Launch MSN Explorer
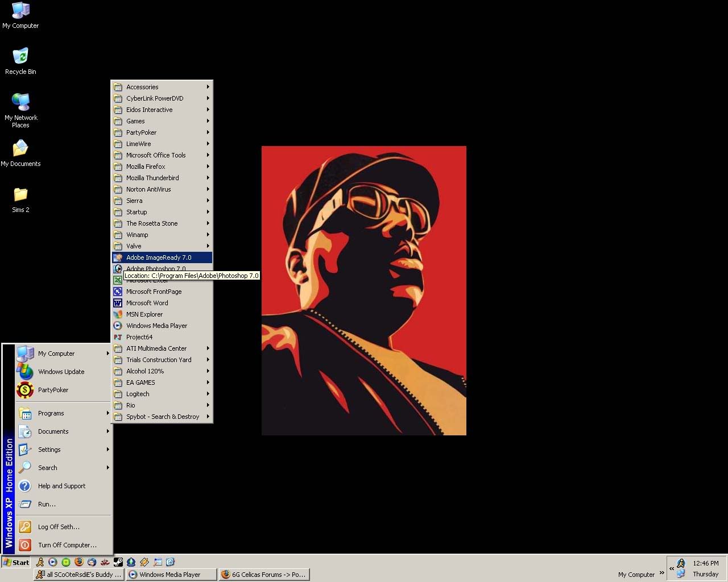728x582 pixels. tap(162, 314)
